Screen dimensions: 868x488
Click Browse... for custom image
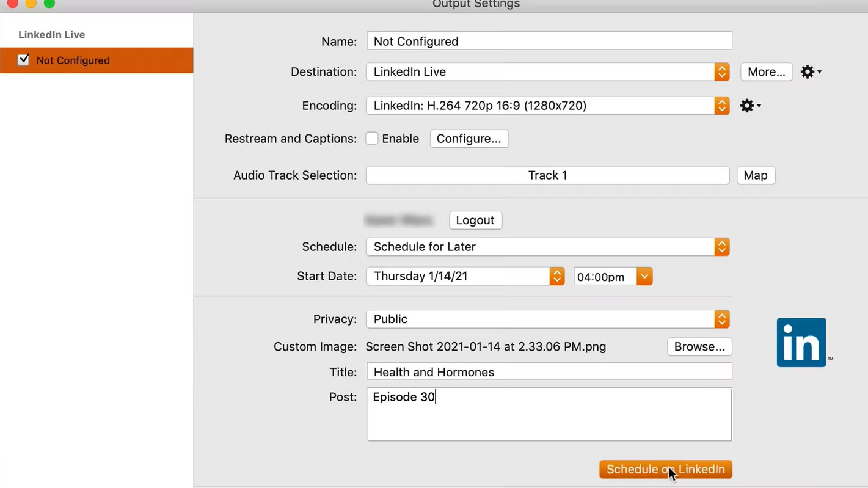pyautogui.click(x=699, y=347)
